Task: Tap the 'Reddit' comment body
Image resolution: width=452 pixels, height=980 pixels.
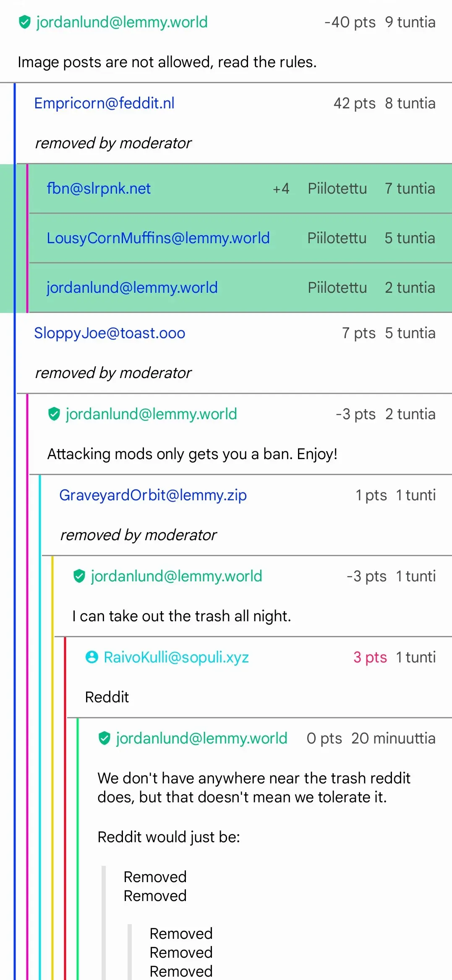Action: coord(107,697)
